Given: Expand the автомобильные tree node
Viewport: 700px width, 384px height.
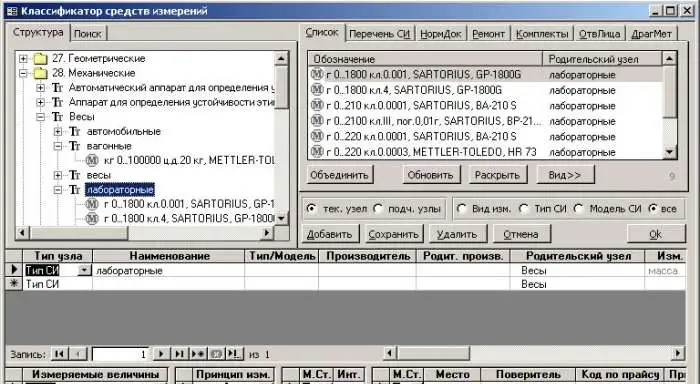Looking at the screenshot, I should (x=58, y=131).
